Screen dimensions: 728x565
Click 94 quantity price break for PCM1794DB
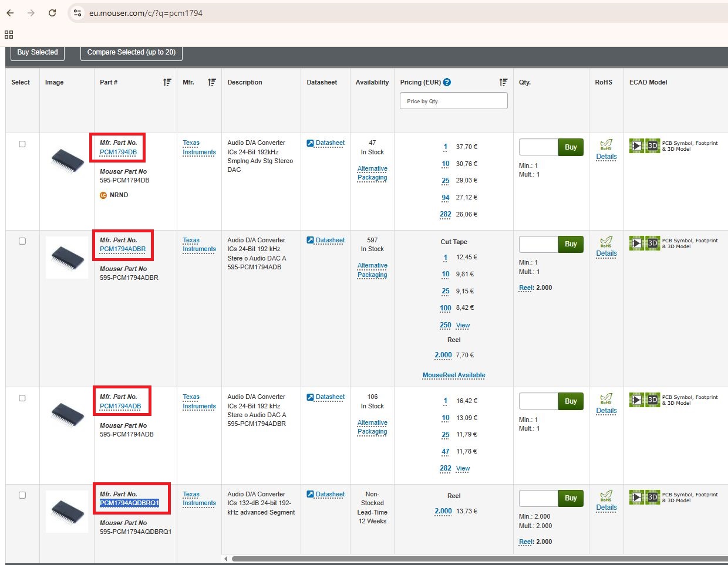point(446,198)
